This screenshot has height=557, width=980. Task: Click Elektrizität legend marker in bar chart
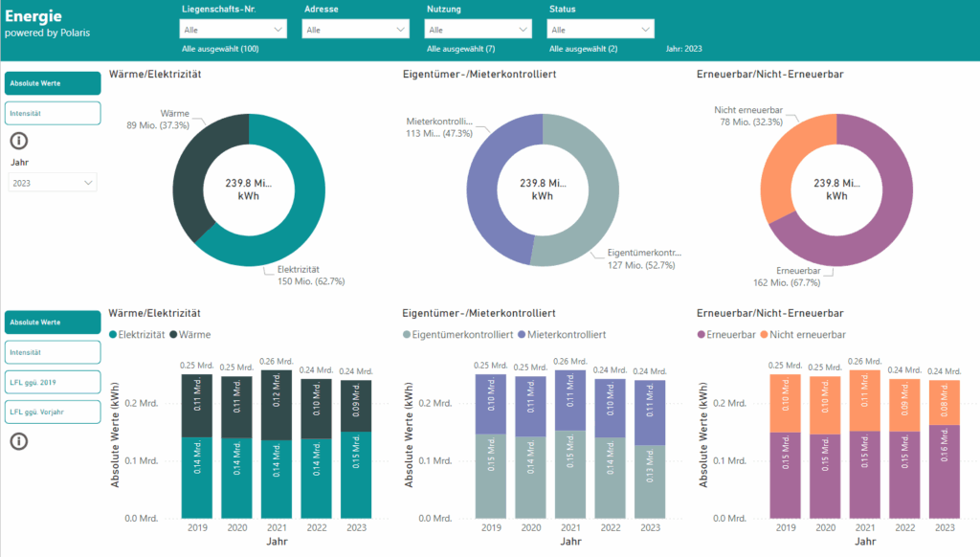(x=115, y=335)
